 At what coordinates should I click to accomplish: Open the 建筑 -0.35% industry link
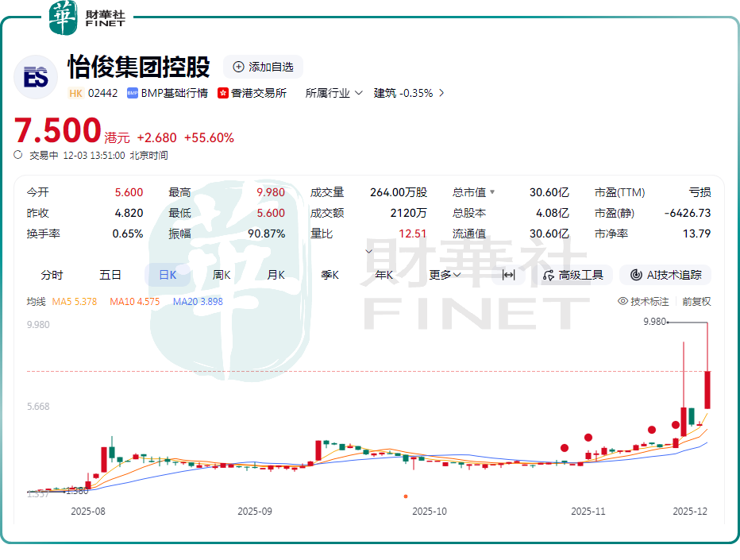point(403,93)
